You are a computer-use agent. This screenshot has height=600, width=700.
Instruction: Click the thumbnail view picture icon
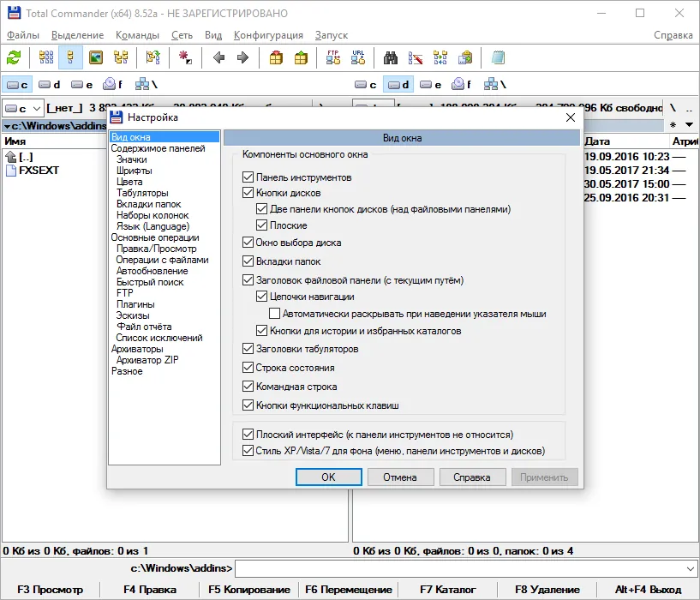click(x=96, y=57)
